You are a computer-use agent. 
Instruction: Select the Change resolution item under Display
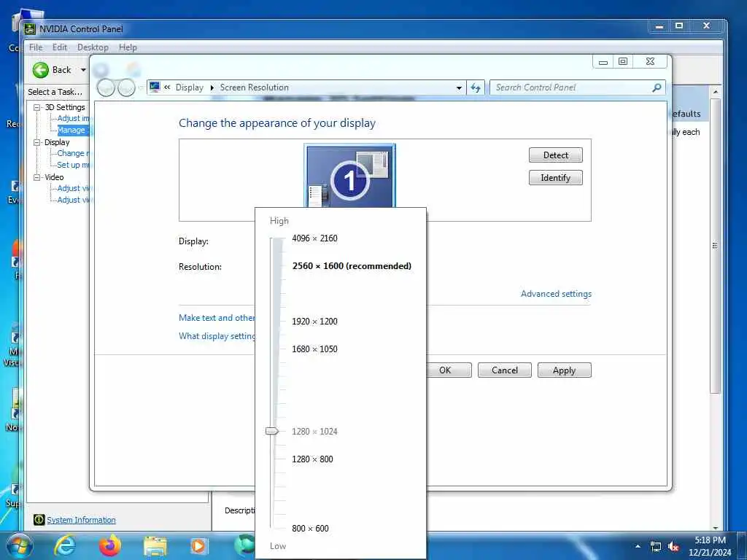pyautogui.click(x=74, y=153)
